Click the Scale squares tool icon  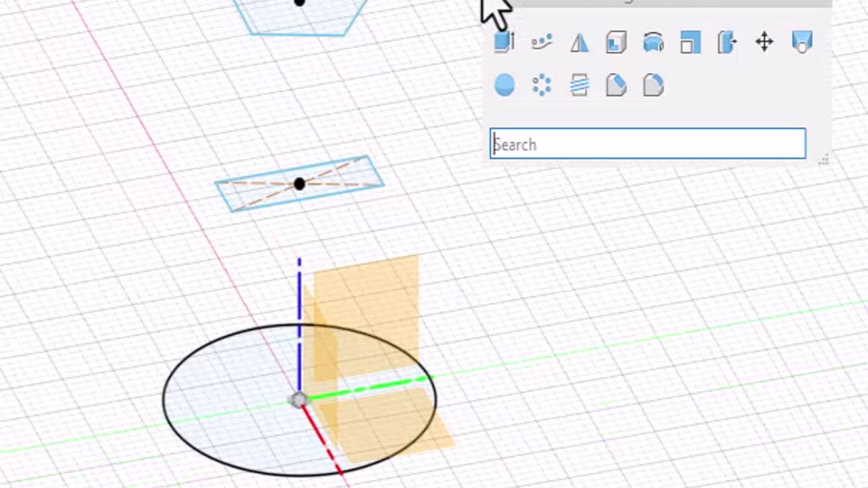[x=690, y=43]
